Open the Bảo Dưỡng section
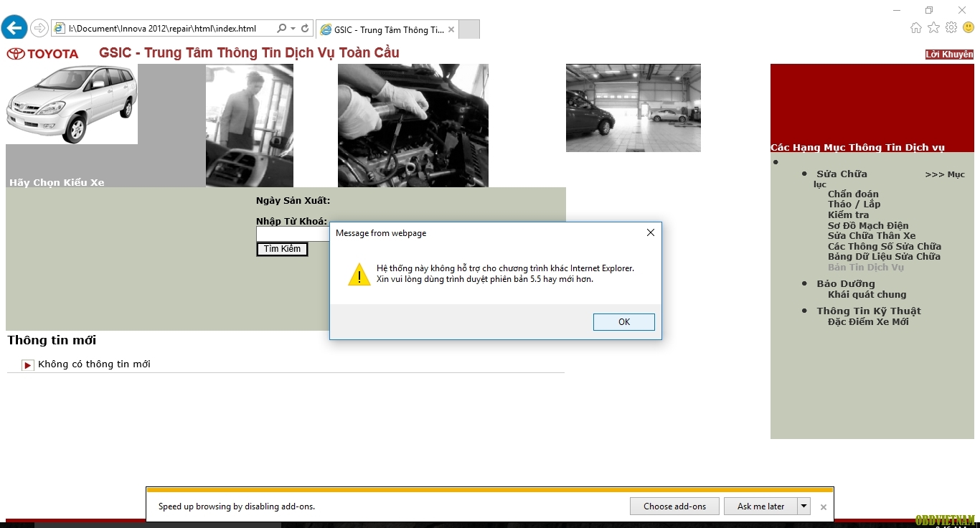This screenshot has height=528, width=980. [x=846, y=284]
